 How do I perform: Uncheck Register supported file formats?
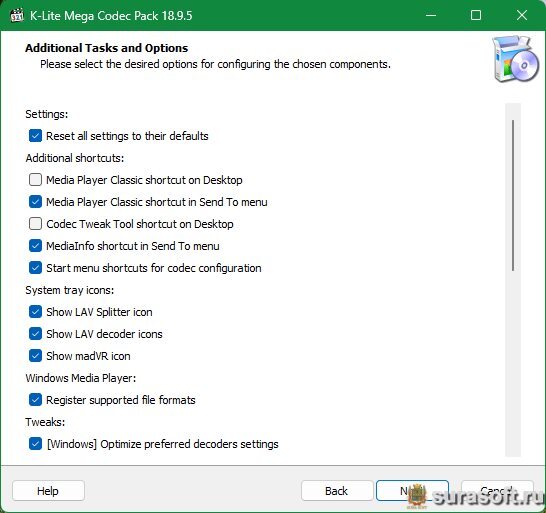coord(36,400)
